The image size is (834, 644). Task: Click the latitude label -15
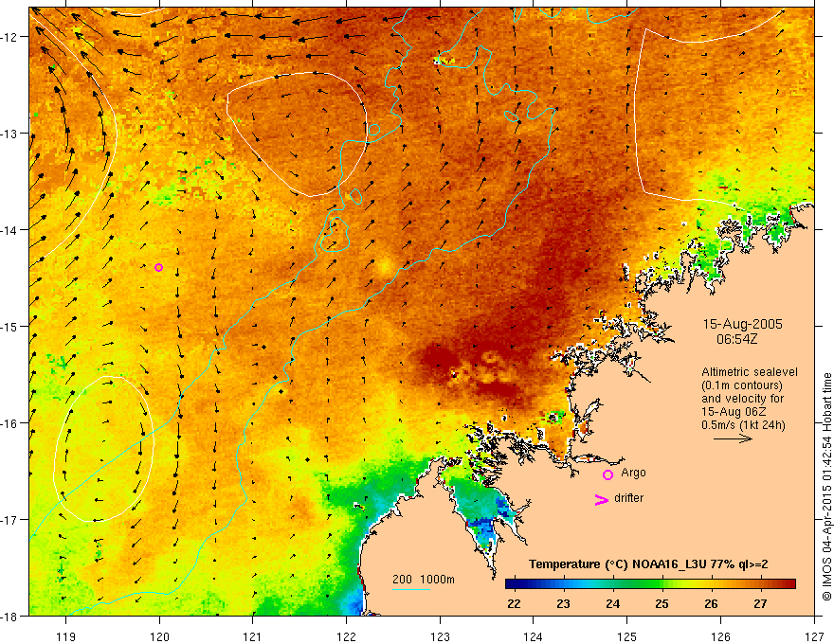point(10,326)
